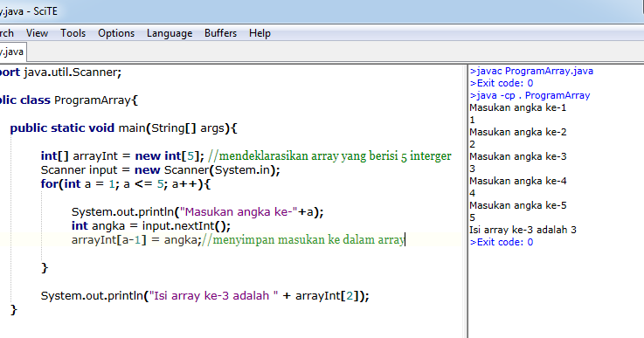644x338 pixels.
Task: Click the closing brace of the for loop
Action: click(x=45, y=268)
